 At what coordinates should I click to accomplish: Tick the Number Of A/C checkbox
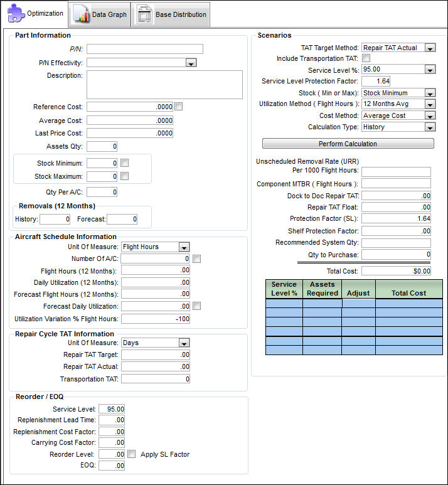coord(196,259)
